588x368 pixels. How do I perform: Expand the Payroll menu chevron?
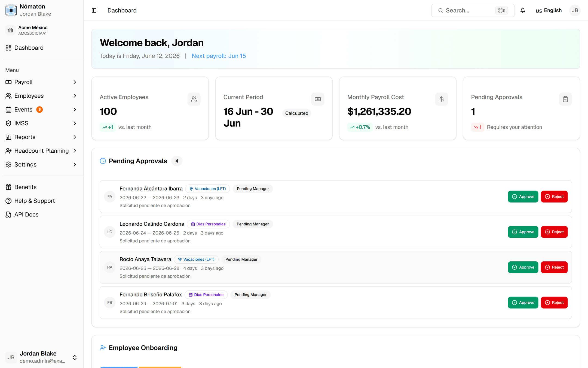pos(75,82)
